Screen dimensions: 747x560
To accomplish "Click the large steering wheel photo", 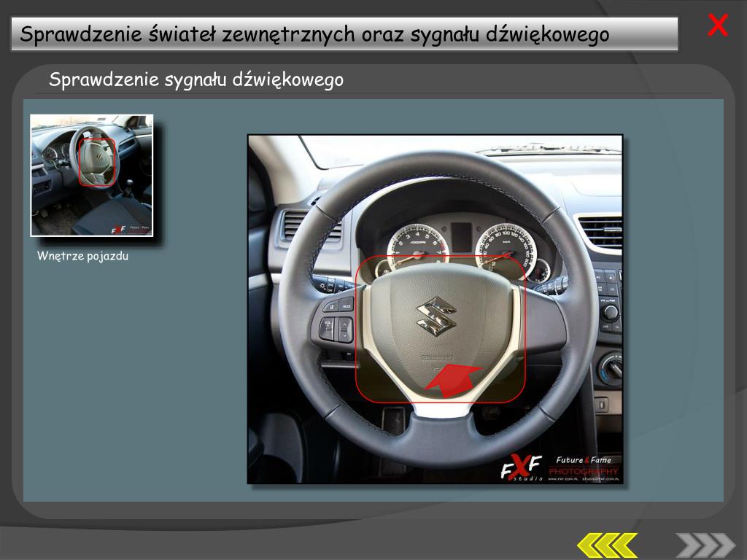I will pos(436,309).
